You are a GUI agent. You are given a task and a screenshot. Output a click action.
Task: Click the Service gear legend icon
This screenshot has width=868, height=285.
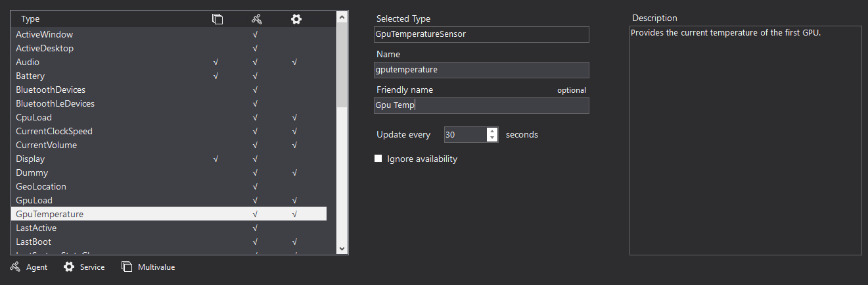pyautogui.click(x=69, y=267)
